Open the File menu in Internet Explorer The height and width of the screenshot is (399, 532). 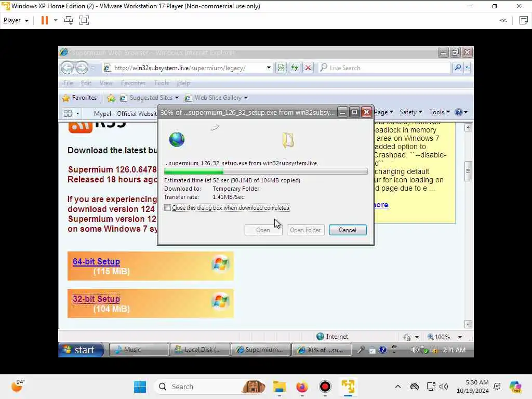coord(68,83)
